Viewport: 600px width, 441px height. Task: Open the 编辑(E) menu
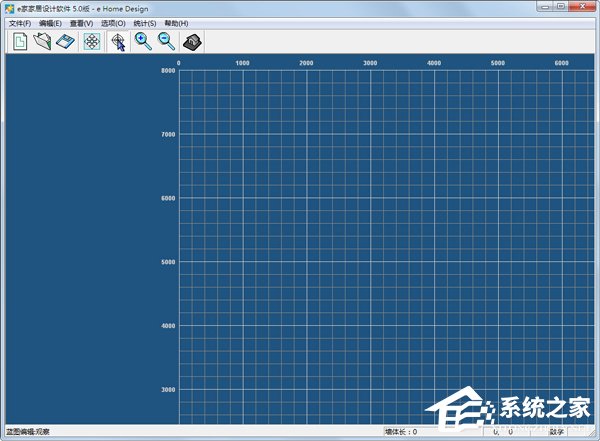50,23
